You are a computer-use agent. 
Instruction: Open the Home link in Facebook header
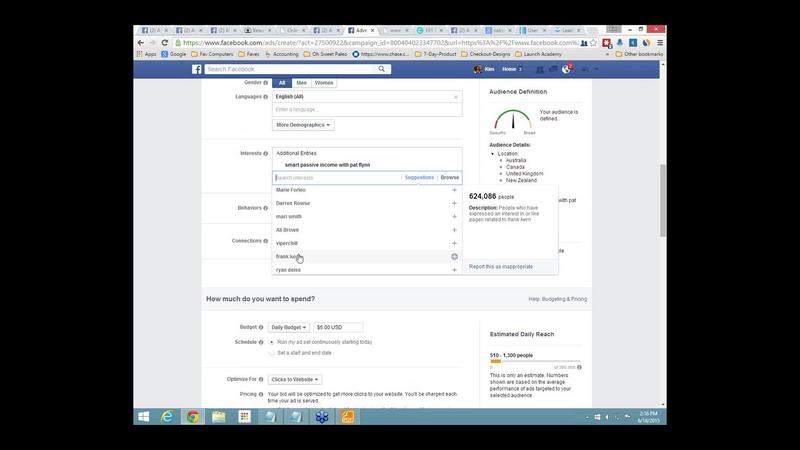pyautogui.click(x=509, y=69)
